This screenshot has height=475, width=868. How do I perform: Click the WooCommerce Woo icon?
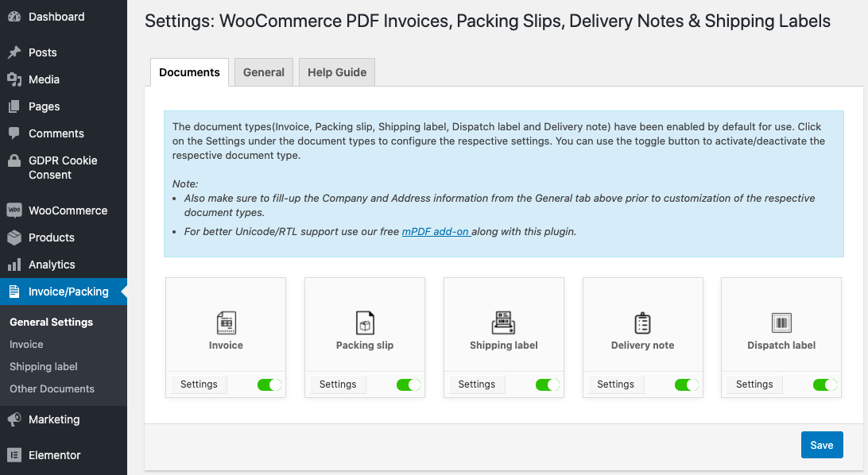14,210
